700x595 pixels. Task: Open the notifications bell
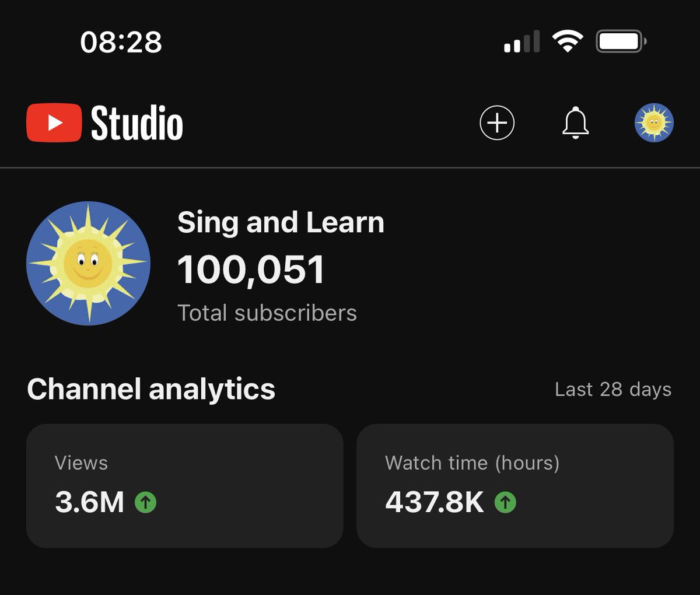pos(576,123)
